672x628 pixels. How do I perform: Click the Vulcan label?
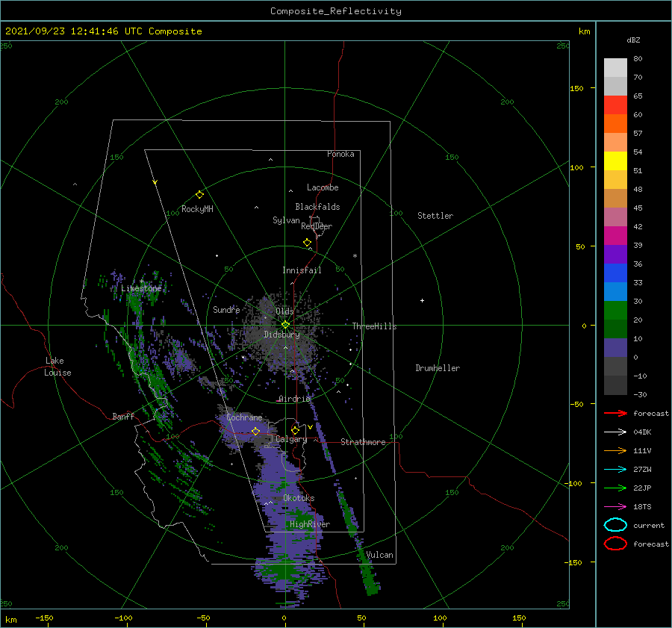(379, 555)
